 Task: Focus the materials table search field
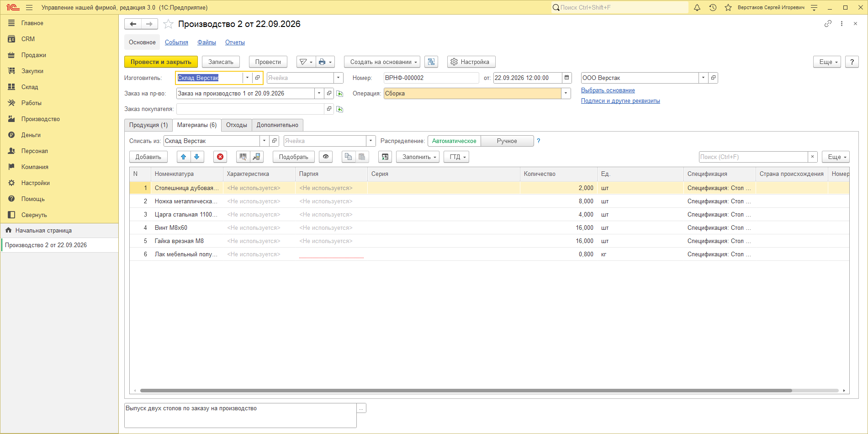[x=753, y=157]
